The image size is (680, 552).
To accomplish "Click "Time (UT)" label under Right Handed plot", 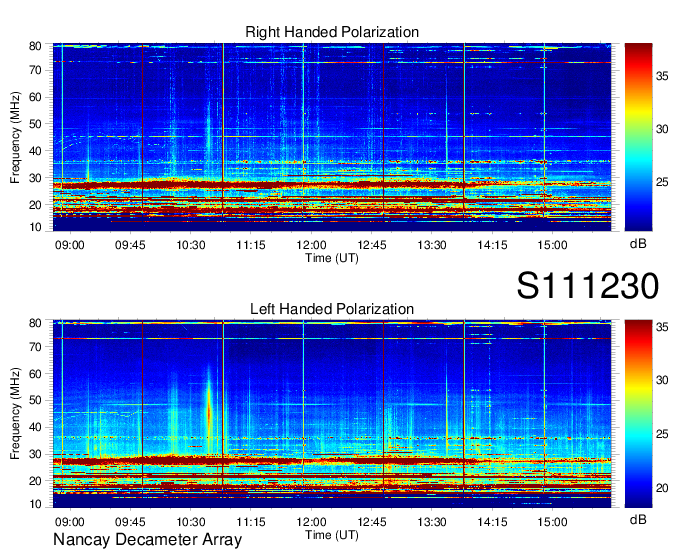I will tap(332, 258).
